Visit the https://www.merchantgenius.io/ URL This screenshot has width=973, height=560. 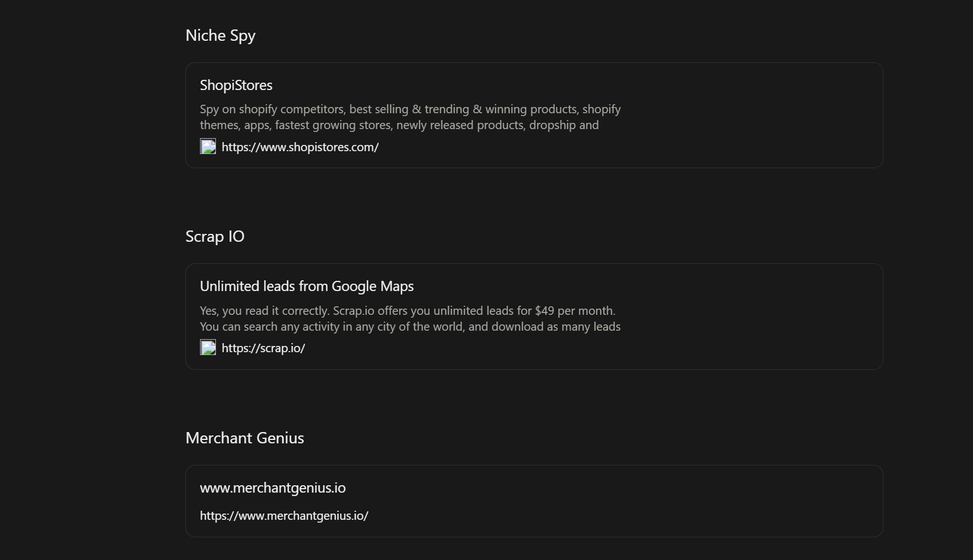click(284, 516)
